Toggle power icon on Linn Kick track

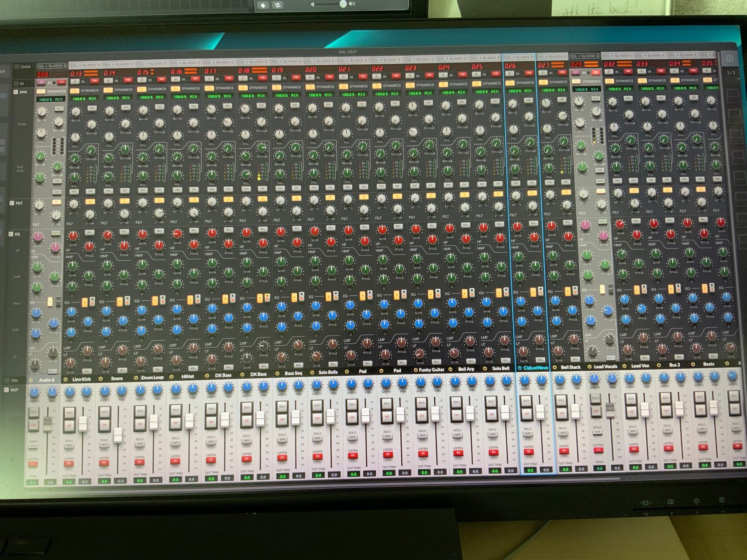click(66, 379)
